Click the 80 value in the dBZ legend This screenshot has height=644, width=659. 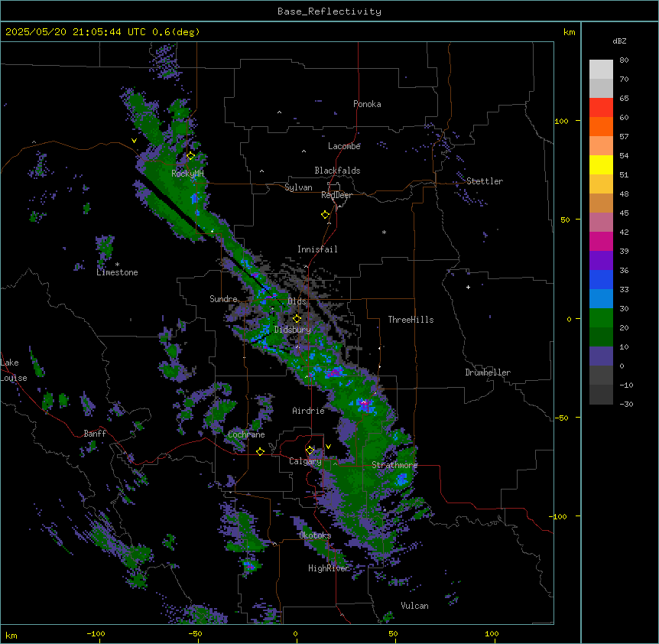tap(624, 60)
